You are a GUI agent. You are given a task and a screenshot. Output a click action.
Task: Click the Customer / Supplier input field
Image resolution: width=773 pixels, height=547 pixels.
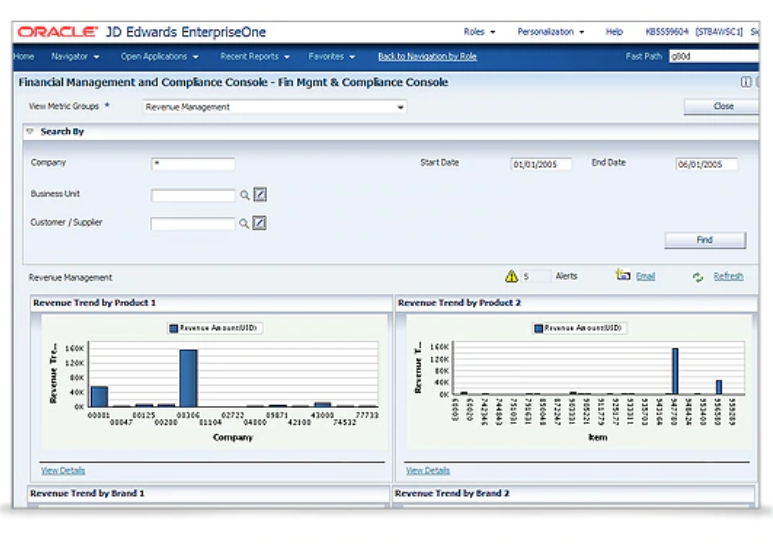coord(193,224)
